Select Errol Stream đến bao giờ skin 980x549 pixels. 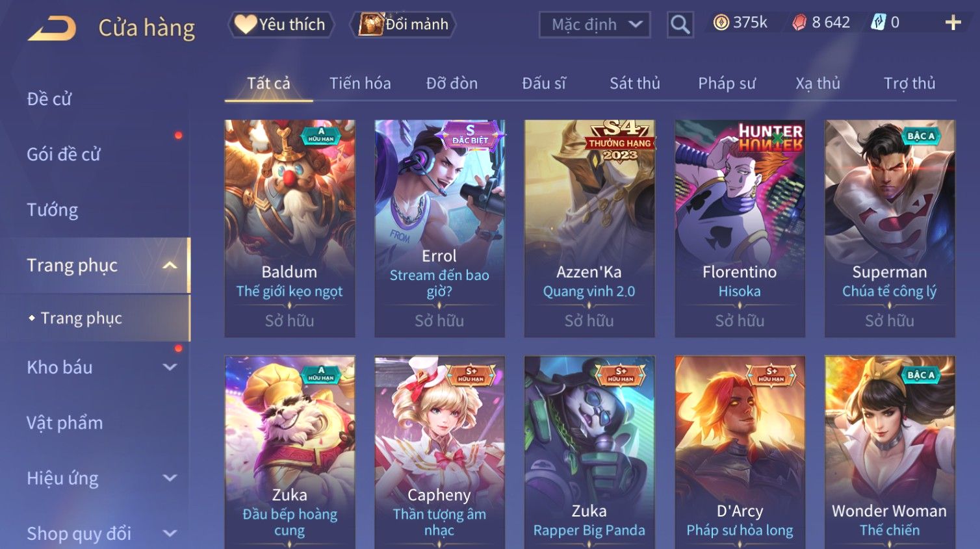click(x=439, y=228)
